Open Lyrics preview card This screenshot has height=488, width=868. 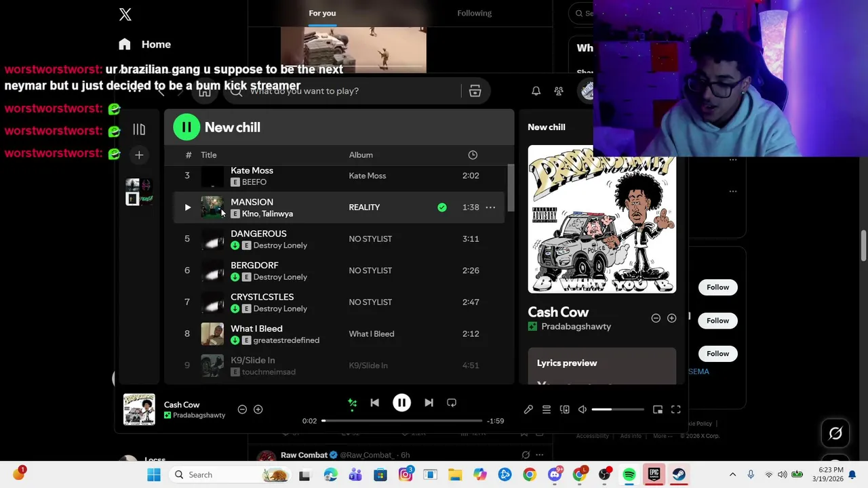click(602, 367)
